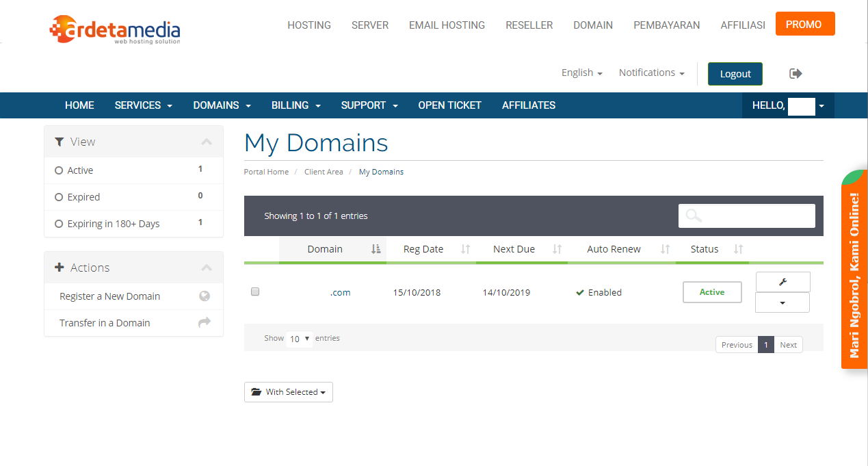Open the English language selector
The width and height of the screenshot is (868, 466).
click(x=581, y=73)
